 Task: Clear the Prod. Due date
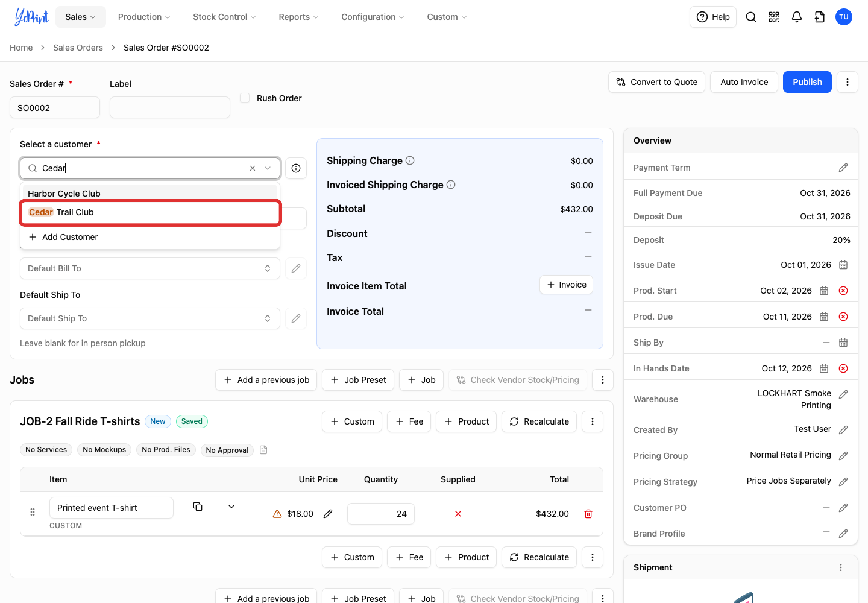click(843, 317)
